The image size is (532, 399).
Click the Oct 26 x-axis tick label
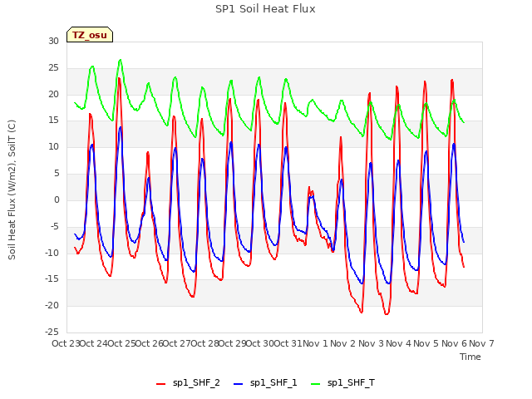click(x=149, y=343)
